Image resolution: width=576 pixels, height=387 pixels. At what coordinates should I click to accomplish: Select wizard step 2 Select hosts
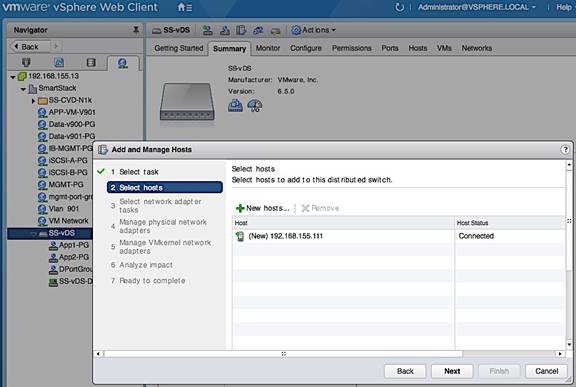(x=165, y=187)
